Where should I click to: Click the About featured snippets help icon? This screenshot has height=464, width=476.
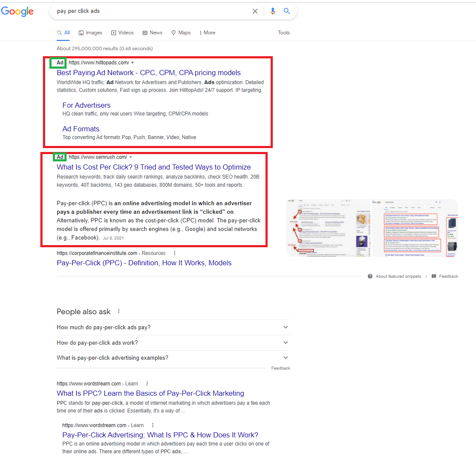[370, 276]
